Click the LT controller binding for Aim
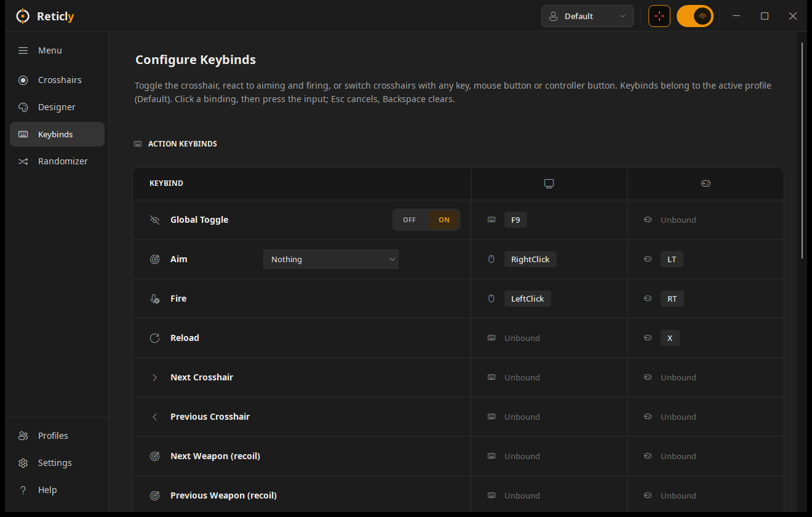Image resolution: width=812 pixels, height=517 pixels. click(x=672, y=259)
